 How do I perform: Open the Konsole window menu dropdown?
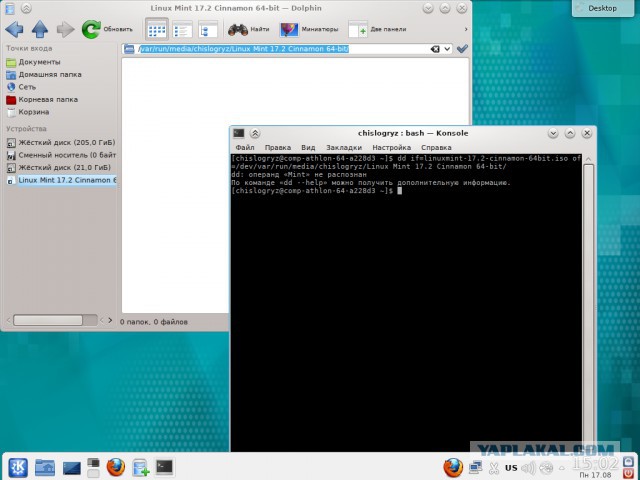(239, 133)
